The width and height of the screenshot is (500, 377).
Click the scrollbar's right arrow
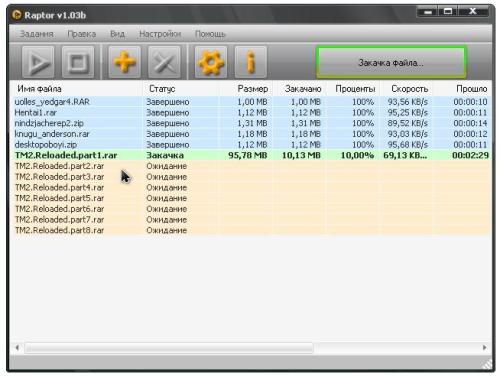[x=485, y=348]
